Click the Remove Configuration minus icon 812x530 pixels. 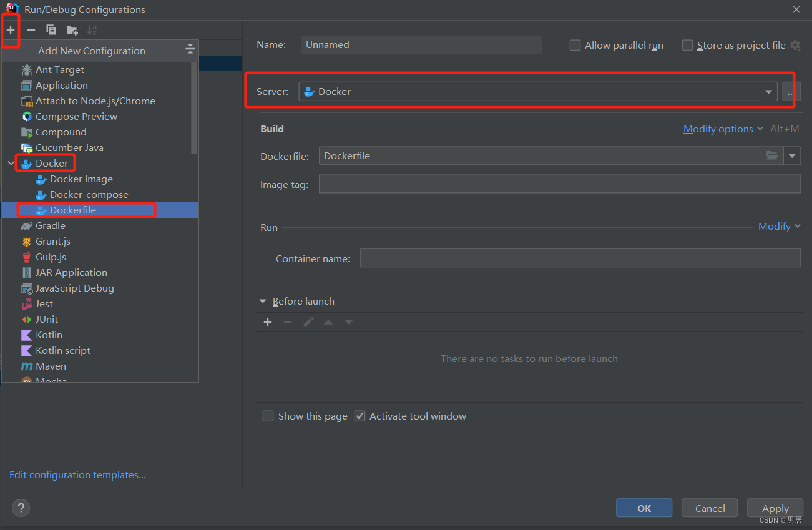point(31,30)
